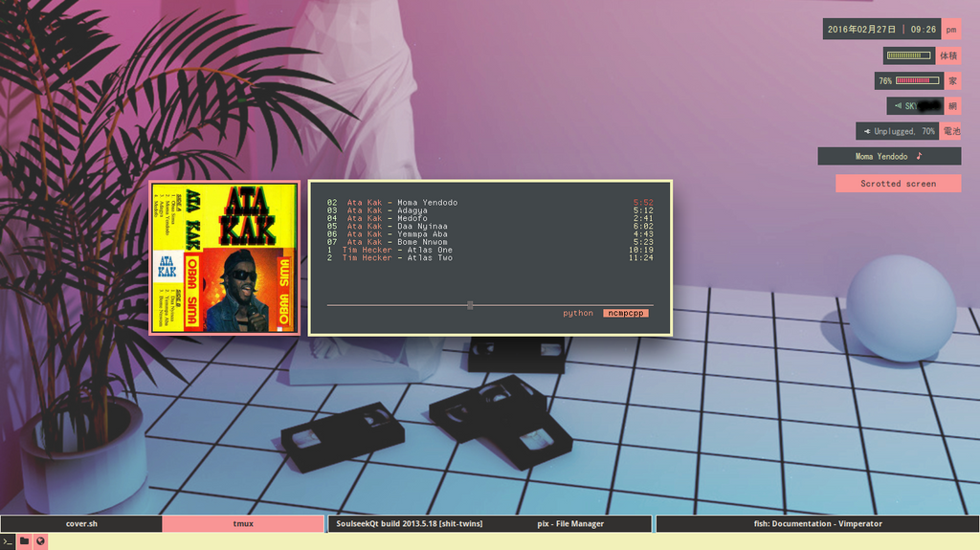
Task: Select track 04 Ata Kak - Medofo
Action: coord(490,218)
